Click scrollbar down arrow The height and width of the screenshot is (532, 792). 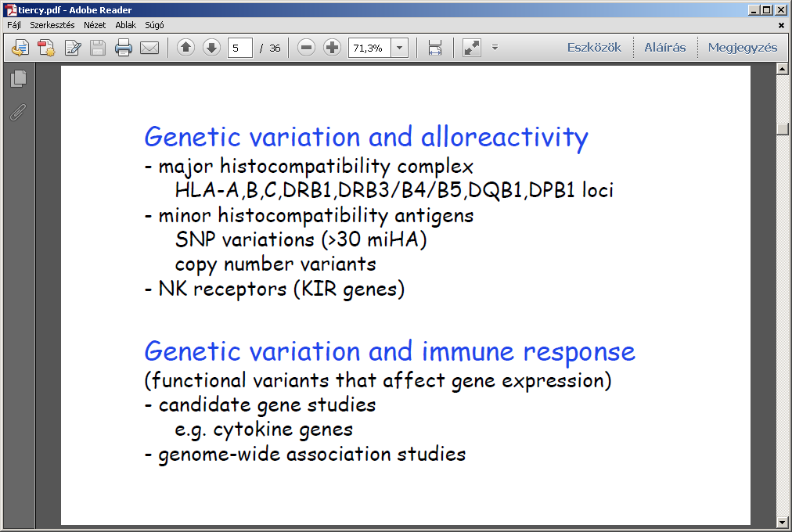click(x=783, y=521)
